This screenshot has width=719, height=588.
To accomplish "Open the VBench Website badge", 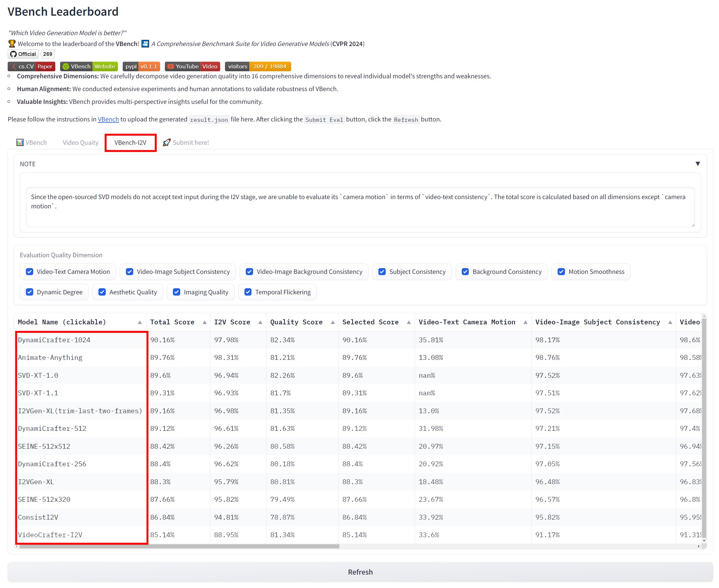I will [89, 66].
